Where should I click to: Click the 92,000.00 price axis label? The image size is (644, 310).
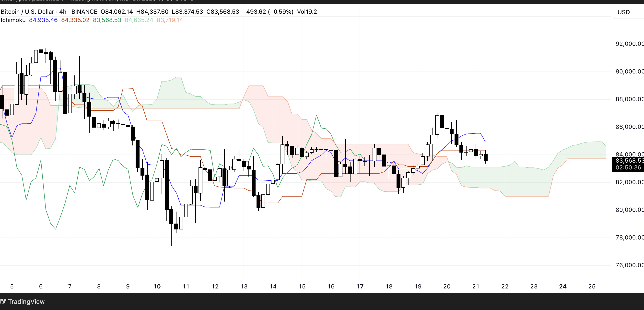click(630, 44)
